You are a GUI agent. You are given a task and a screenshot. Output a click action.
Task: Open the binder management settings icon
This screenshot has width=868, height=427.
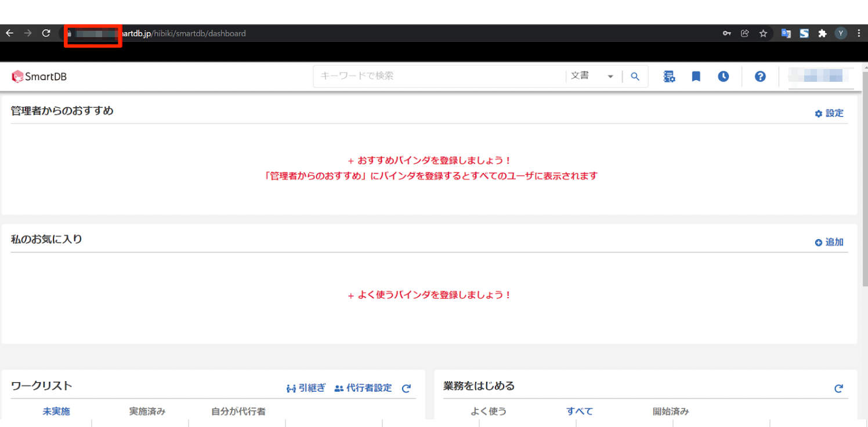coord(669,77)
